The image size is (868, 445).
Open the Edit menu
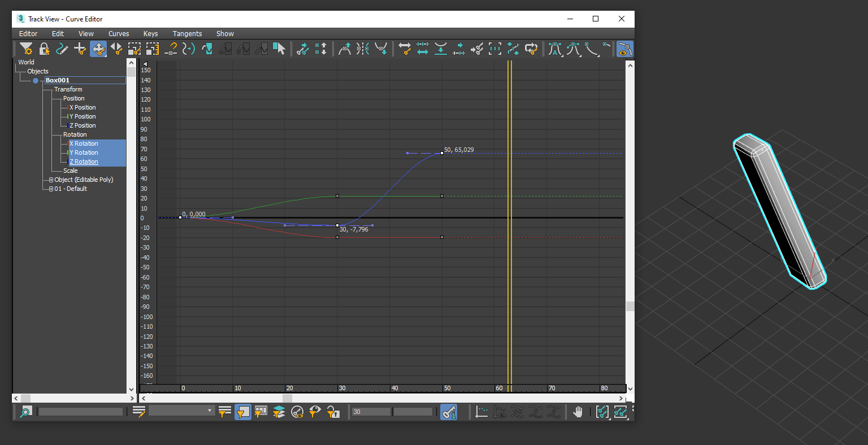[x=58, y=33]
